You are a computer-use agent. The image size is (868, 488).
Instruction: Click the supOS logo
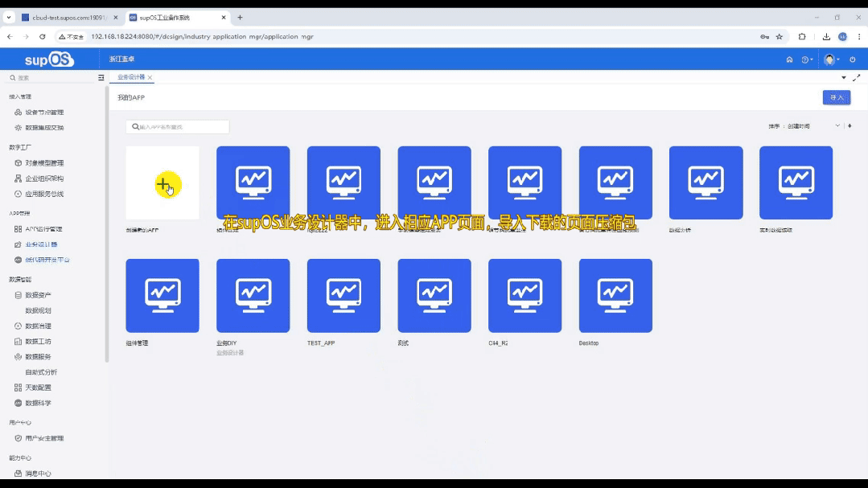point(49,59)
